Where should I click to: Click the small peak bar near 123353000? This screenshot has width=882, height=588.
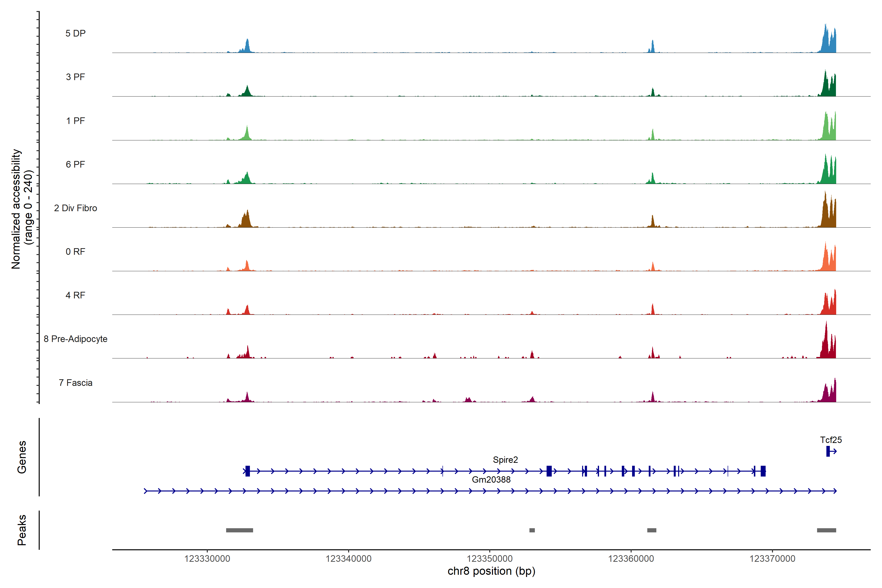click(532, 530)
